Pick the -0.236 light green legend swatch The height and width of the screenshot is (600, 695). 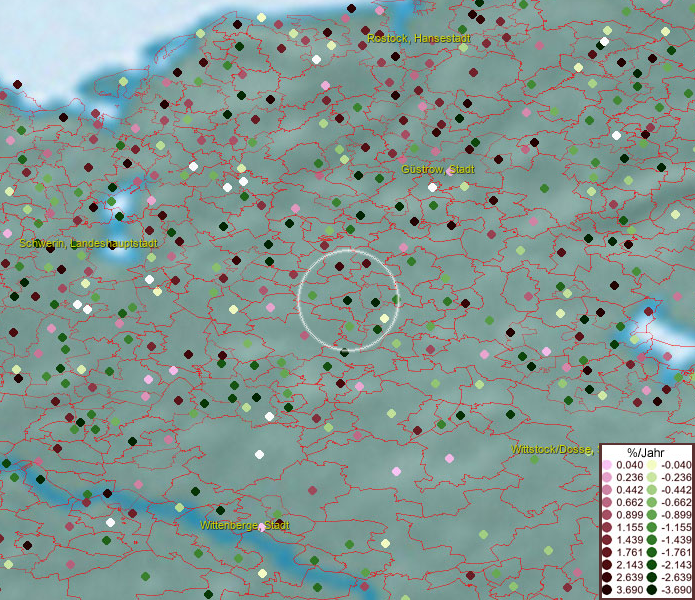(x=652, y=477)
